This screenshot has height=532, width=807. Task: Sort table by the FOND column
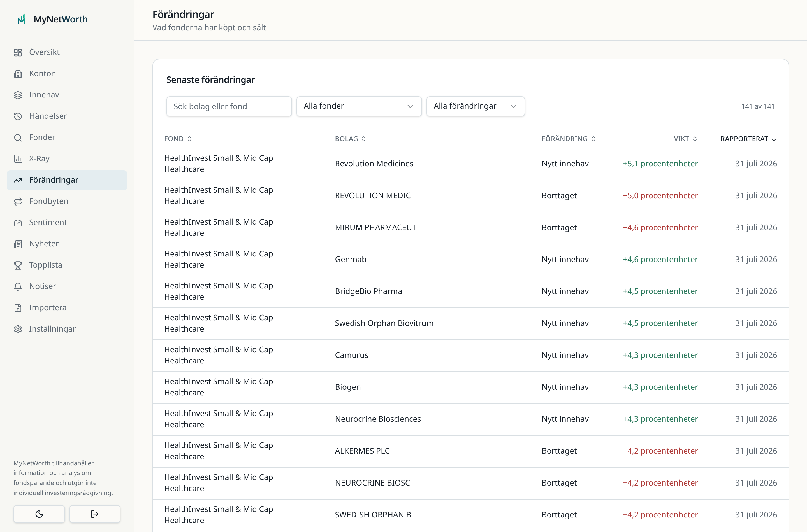point(178,139)
